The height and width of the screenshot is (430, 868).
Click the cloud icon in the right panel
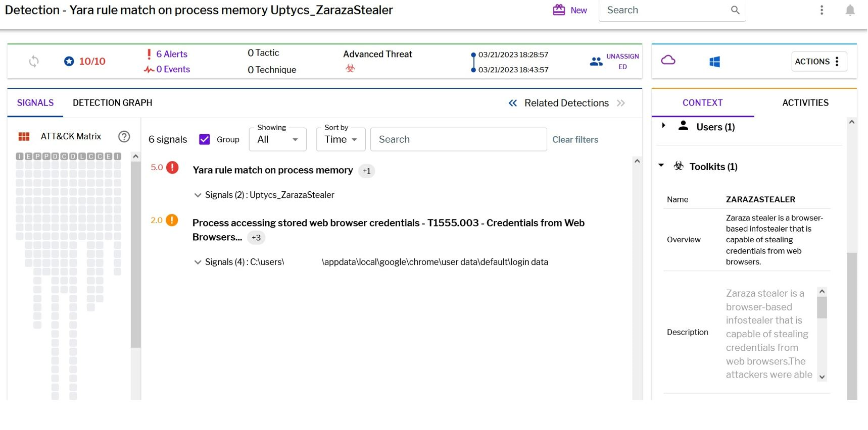click(x=668, y=61)
